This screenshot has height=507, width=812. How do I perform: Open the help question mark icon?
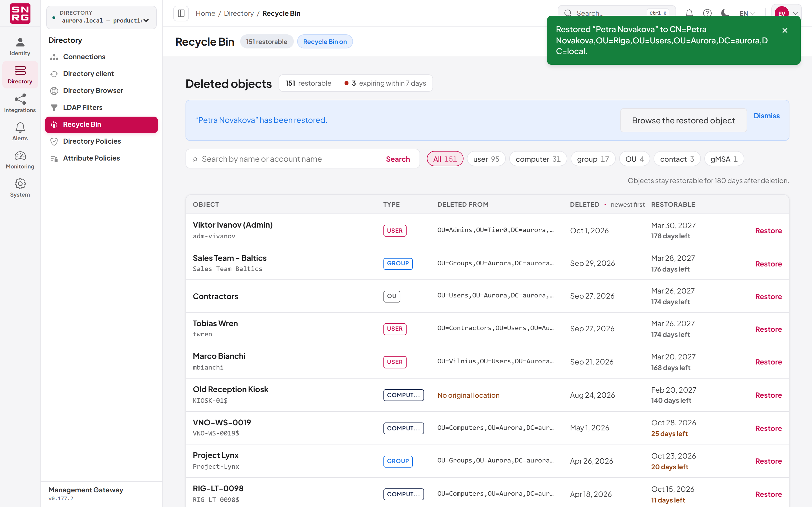[x=707, y=14]
